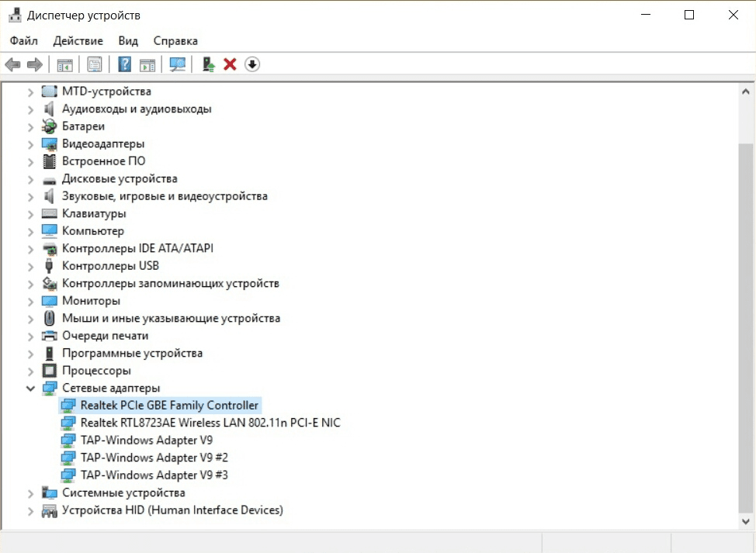Click the Устройства HID icon
The width and height of the screenshot is (756, 553).
point(49,510)
